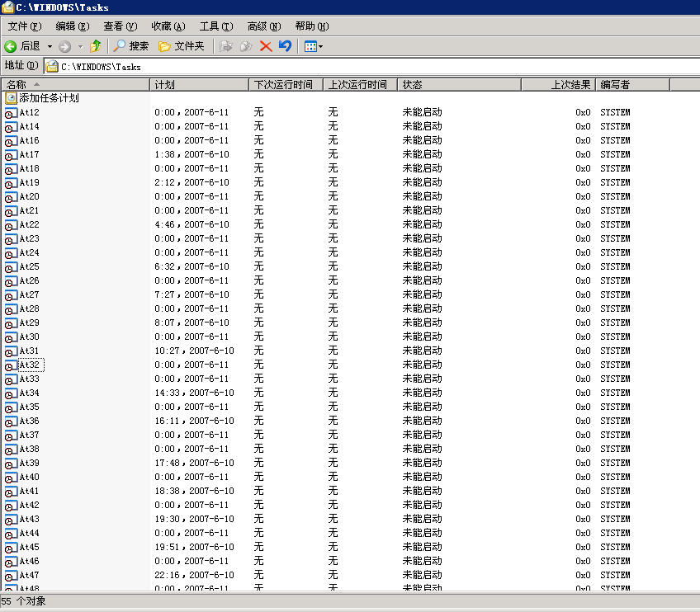Select the At32 task row
700x612 pixels.
(29, 365)
